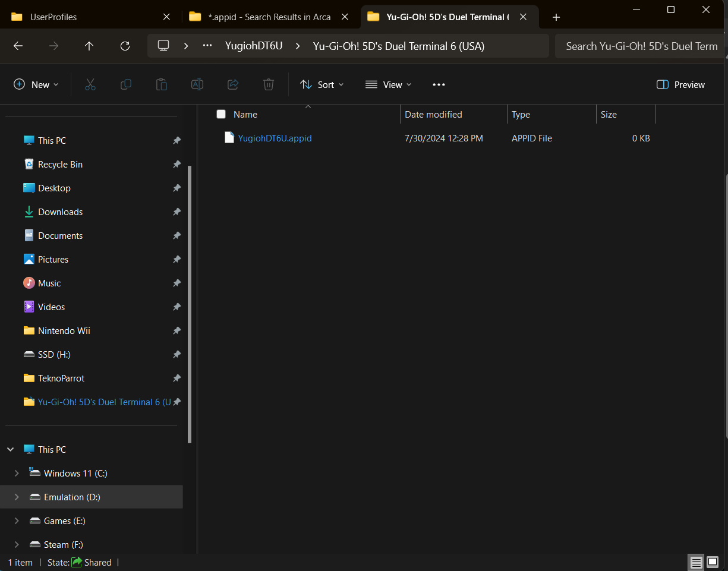This screenshot has height=571, width=728.
Task: Click the Paste clipboard icon
Action: 162,84
